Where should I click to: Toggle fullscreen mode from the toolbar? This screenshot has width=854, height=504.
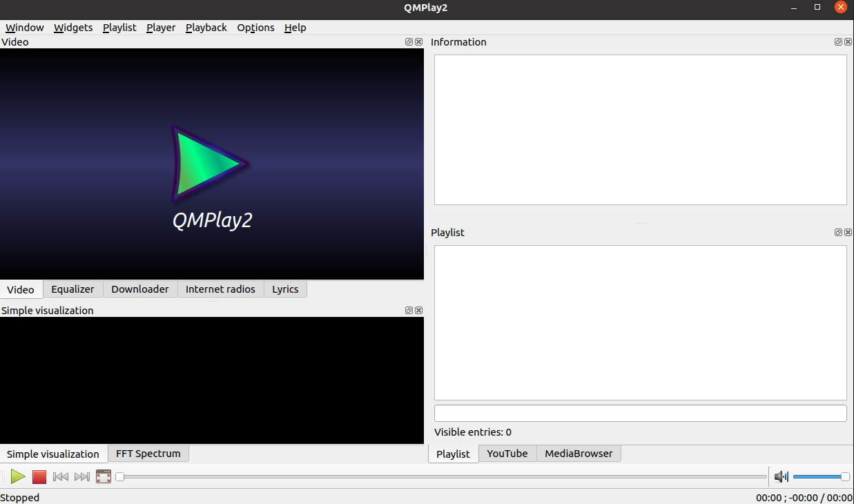[104, 476]
